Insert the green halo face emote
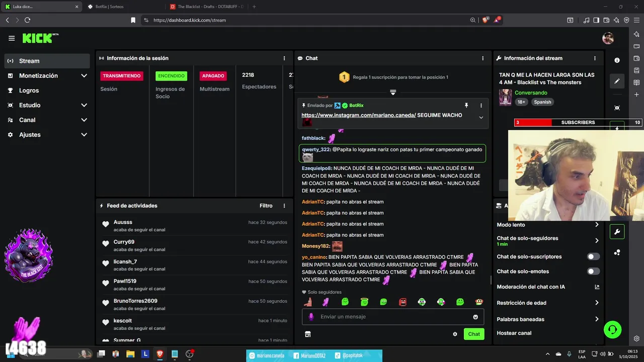The width and height of the screenshot is (644, 362). [364, 302]
